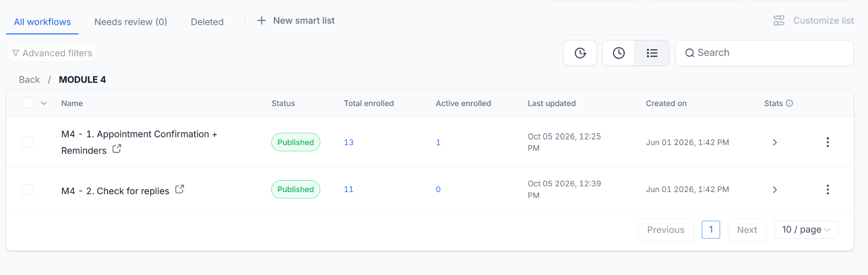
Task: Click the Last updated column header
Action: point(551,103)
